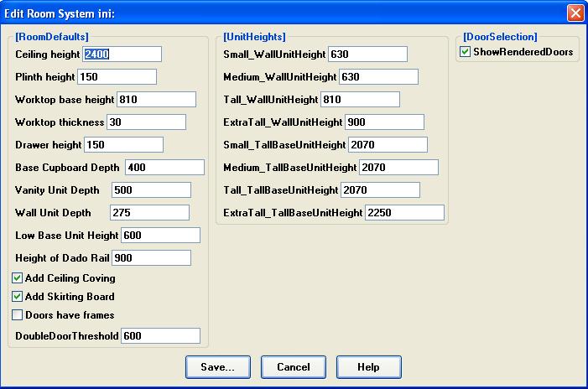This screenshot has width=588, height=389.
Task: Click the Cancel button
Action: (293, 367)
